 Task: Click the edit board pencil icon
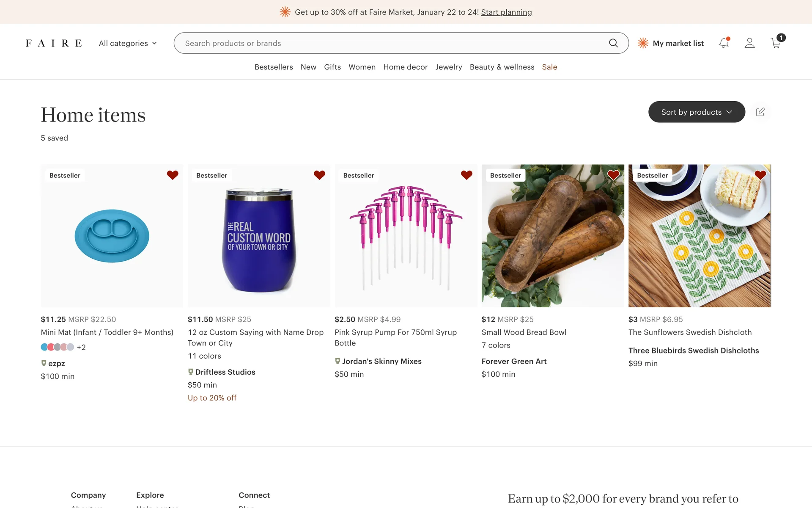(760, 112)
